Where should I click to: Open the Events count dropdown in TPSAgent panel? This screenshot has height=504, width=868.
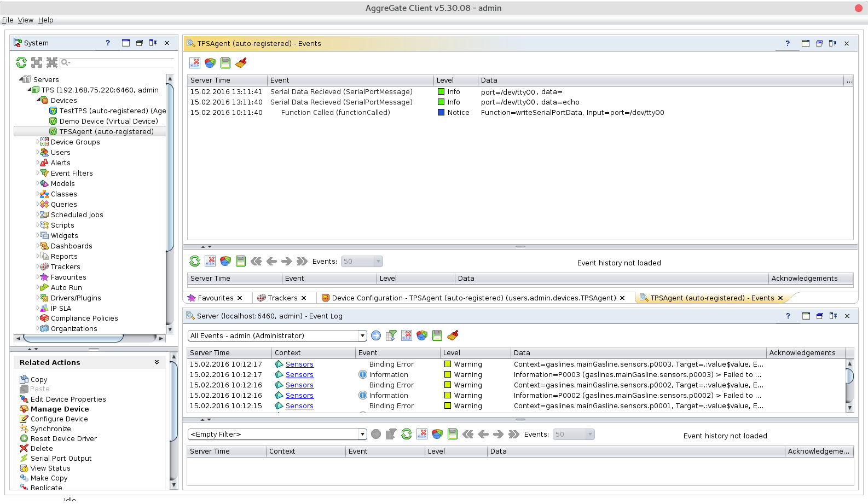[378, 262]
